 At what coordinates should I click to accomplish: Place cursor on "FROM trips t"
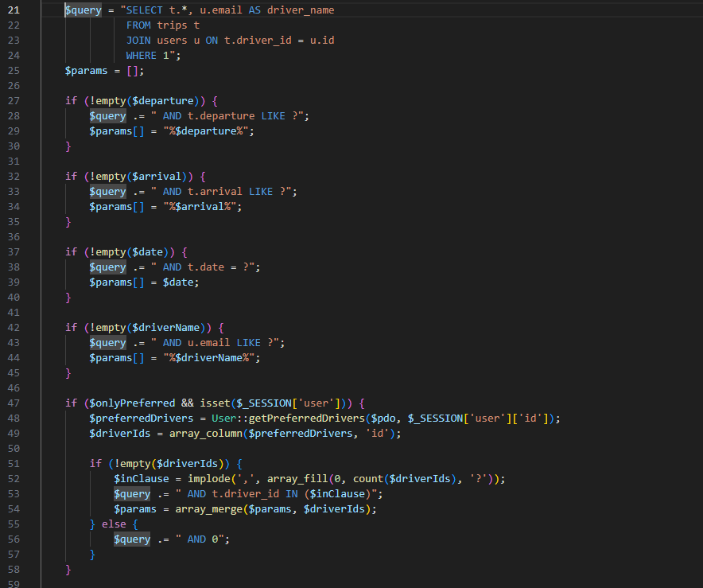[x=163, y=25]
